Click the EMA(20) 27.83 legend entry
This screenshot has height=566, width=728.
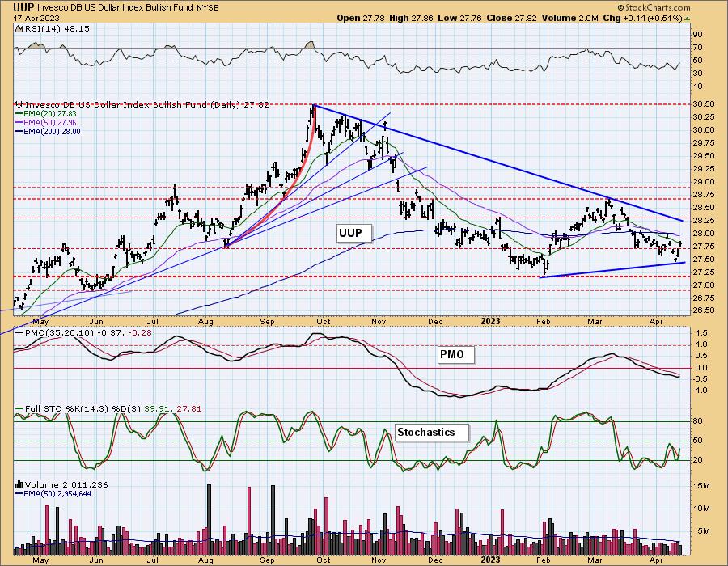(x=46, y=114)
